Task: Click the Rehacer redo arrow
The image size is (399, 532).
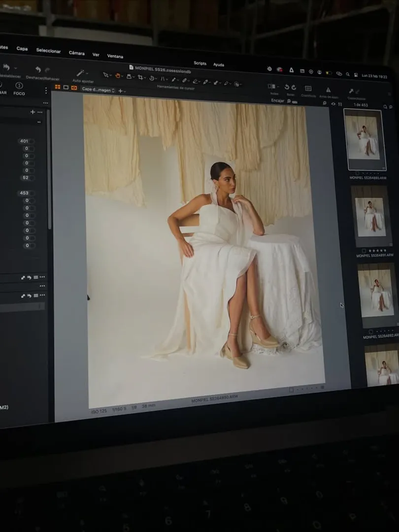Action: pyautogui.click(x=47, y=70)
